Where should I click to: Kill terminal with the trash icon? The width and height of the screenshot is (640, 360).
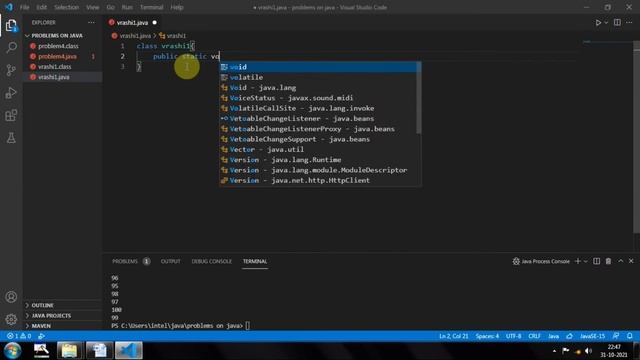608,261
